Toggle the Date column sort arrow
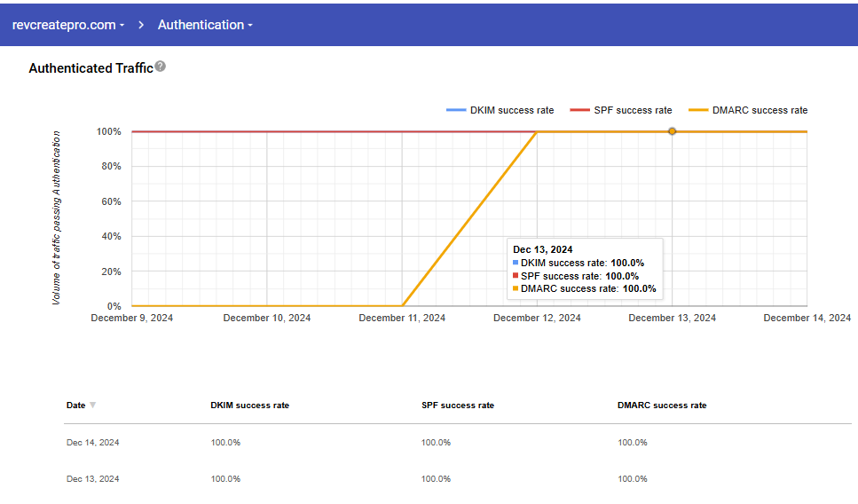 point(93,406)
